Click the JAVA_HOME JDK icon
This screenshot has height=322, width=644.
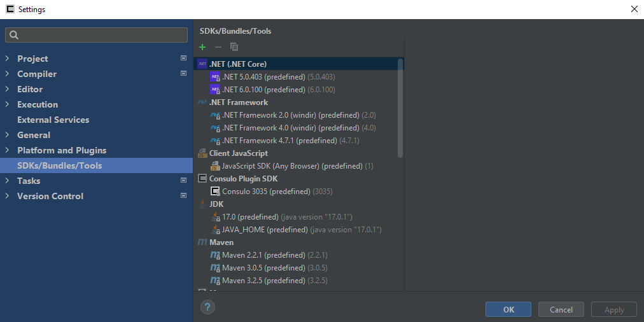tap(215, 230)
